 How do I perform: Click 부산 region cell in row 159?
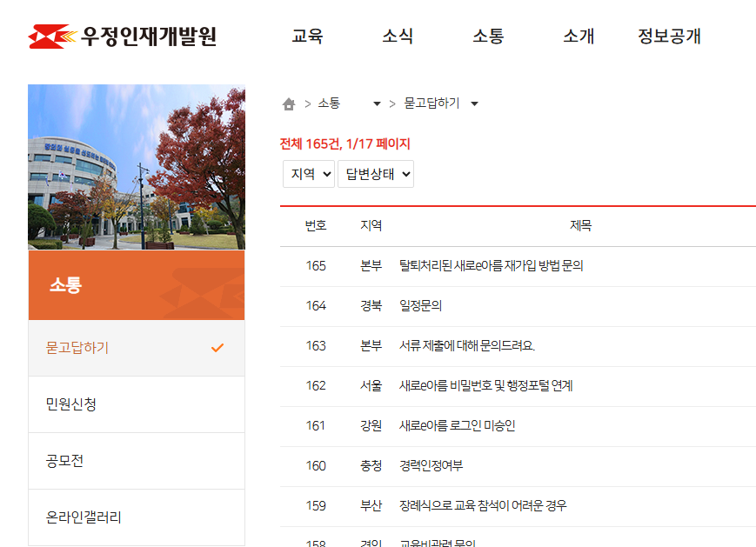coord(371,505)
